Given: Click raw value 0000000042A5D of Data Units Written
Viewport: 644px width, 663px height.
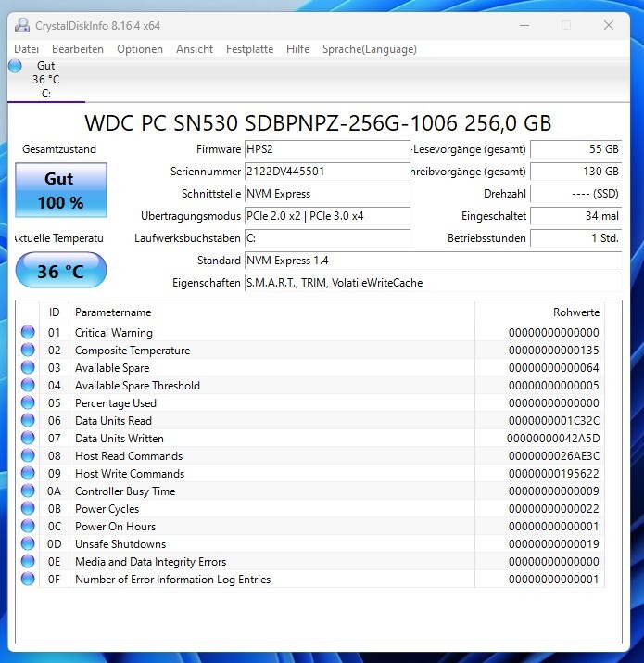Looking at the screenshot, I should (553, 439).
